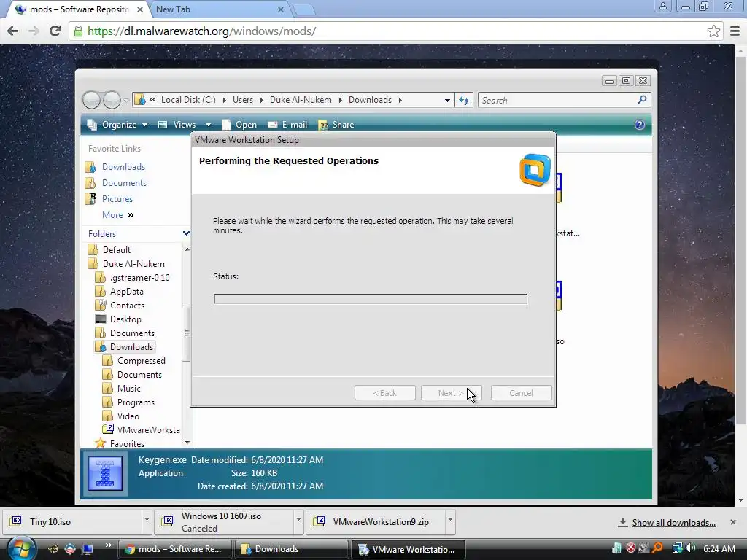Select .gstreamer-0.10 folder in tree

click(x=139, y=278)
